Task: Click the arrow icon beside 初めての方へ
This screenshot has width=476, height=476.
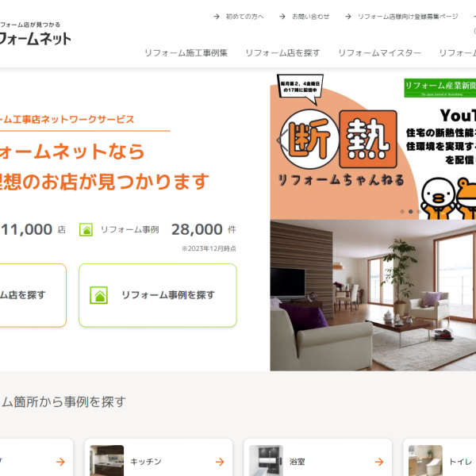Action: coord(217,17)
